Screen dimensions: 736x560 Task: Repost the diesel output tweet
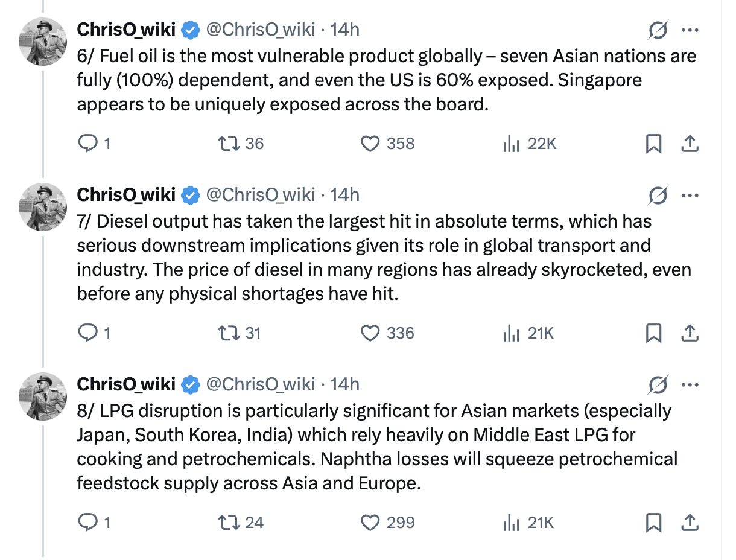tap(229, 333)
